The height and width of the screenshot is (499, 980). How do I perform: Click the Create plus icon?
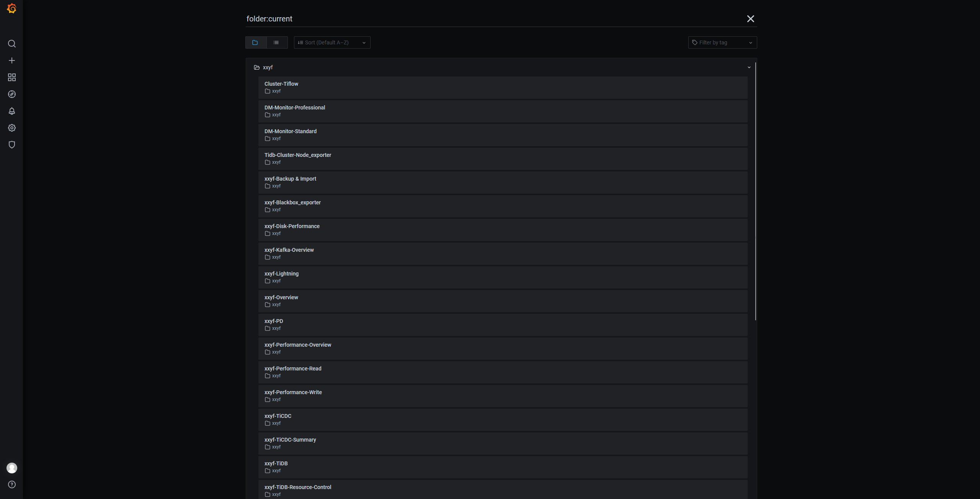[x=12, y=60]
